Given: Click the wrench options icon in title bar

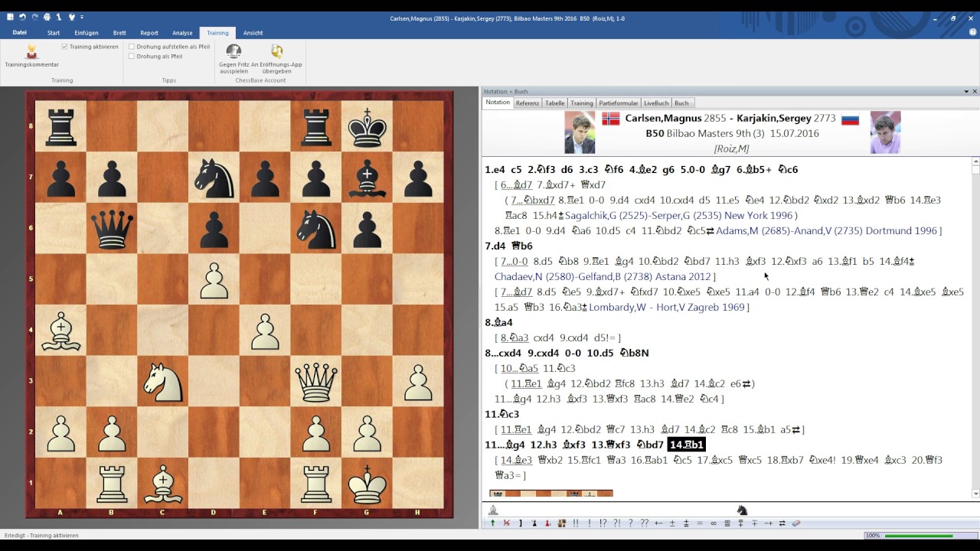Looking at the screenshot, I should pos(58,17).
